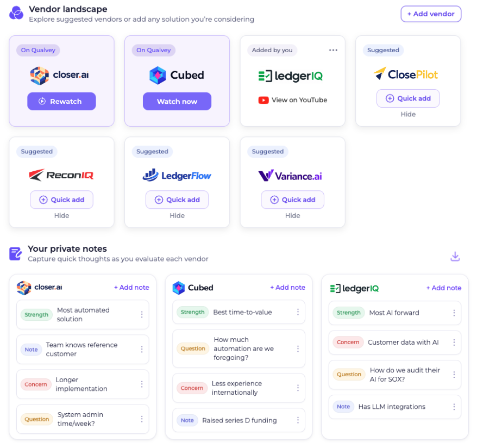Viewport: 477px width, 448px height.
Task: Click Watch now on the Cubed card
Action: 177,101
